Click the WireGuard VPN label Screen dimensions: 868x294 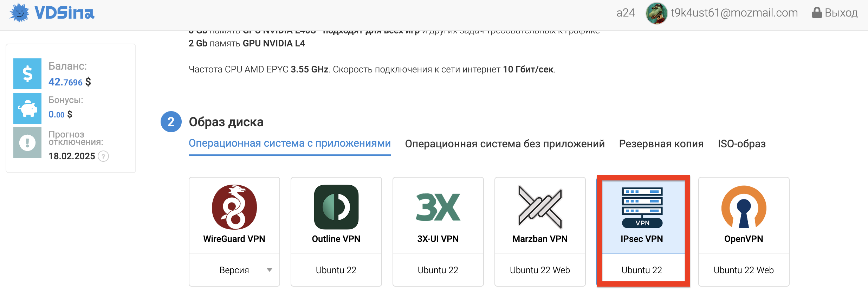pyautogui.click(x=234, y=239)
